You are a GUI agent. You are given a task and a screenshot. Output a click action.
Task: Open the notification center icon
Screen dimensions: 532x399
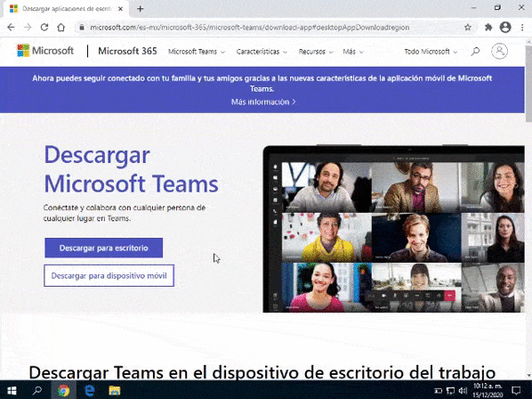[x=516, y=391]
